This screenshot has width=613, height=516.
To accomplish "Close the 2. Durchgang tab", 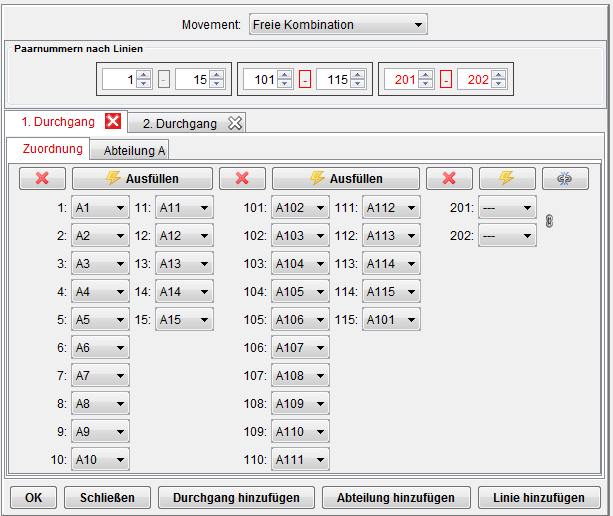I will tap(235, 123).
